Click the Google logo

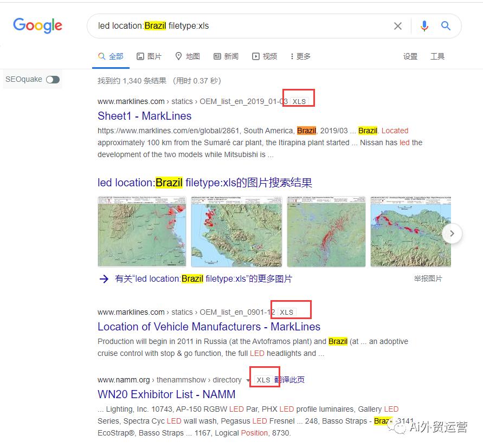click(37, 25)
